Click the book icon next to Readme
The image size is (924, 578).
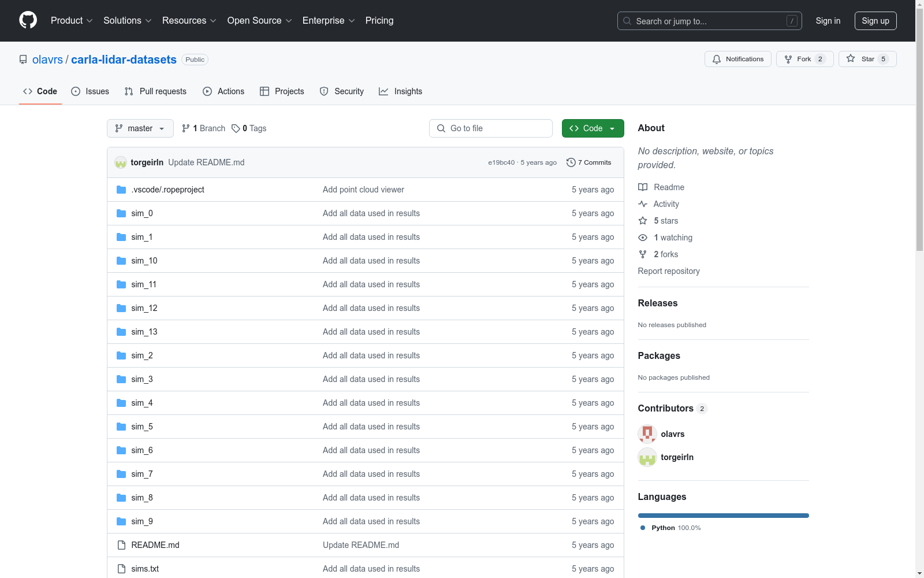tap(643, 187)
